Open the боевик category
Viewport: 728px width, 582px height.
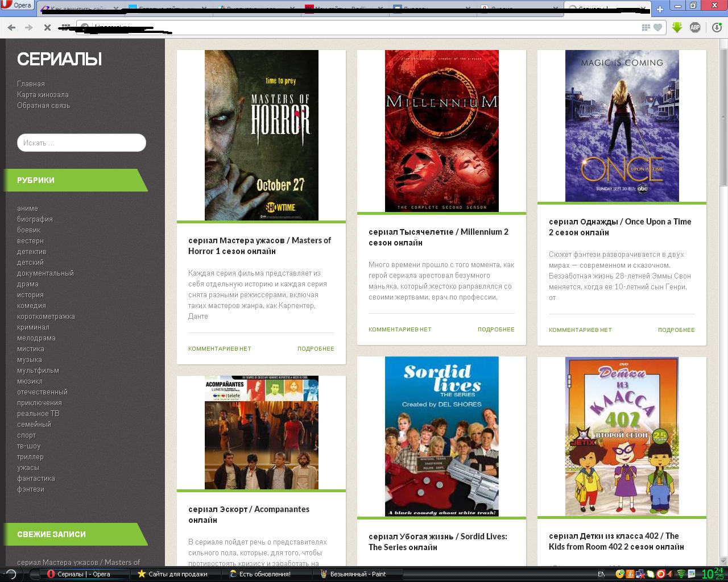click(x=29, y=230)
